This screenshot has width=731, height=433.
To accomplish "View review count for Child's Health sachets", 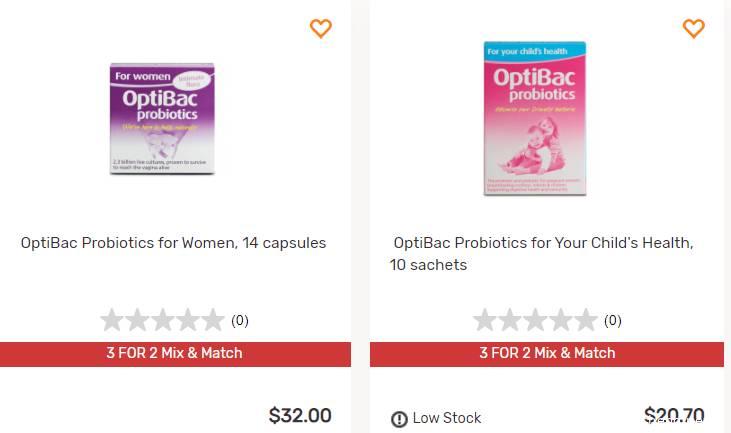I will 613,321.
